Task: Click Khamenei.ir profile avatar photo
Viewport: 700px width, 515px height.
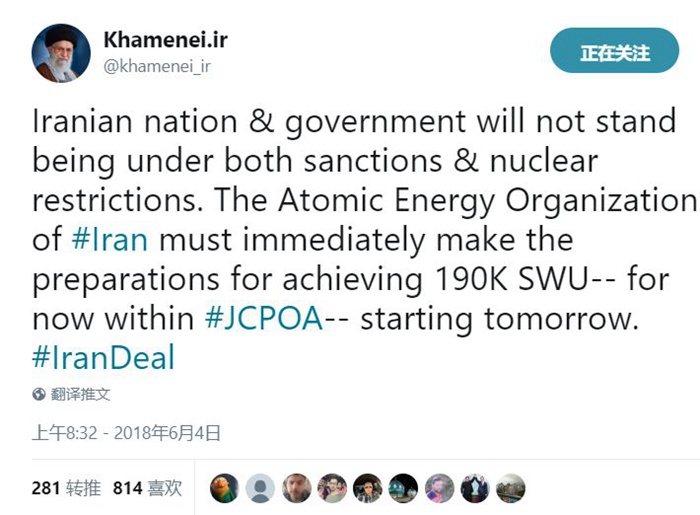Action: (x=58, y=54)
